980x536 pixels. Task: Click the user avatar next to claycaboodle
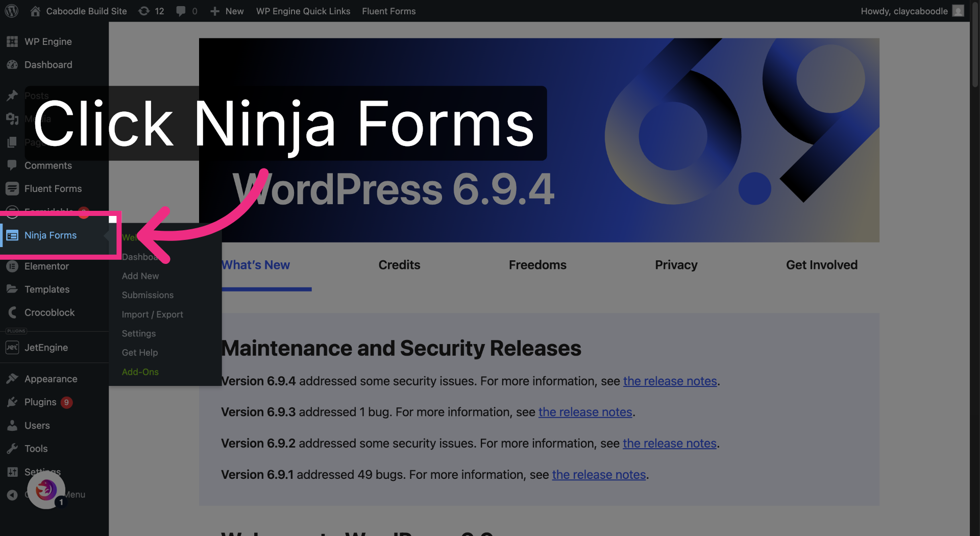click(958, 11)
